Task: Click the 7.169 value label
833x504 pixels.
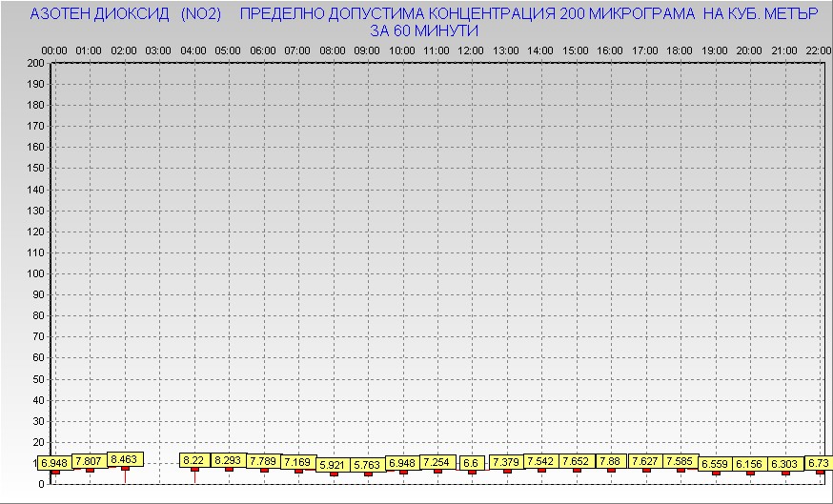Action: click(x=297, y=462)
